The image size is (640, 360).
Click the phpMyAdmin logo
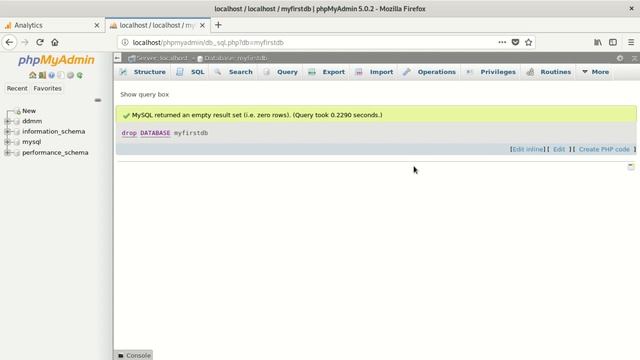pos(56,60)
